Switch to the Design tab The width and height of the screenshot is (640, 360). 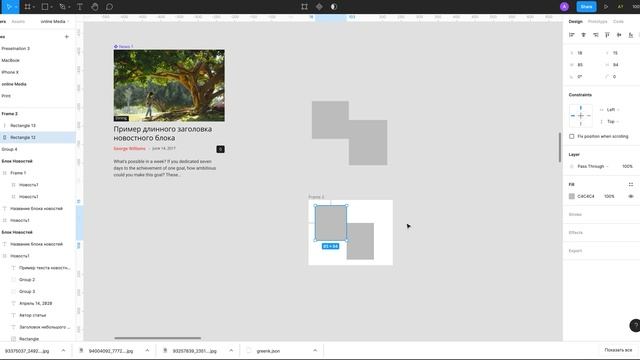click(x=576, y=22)
